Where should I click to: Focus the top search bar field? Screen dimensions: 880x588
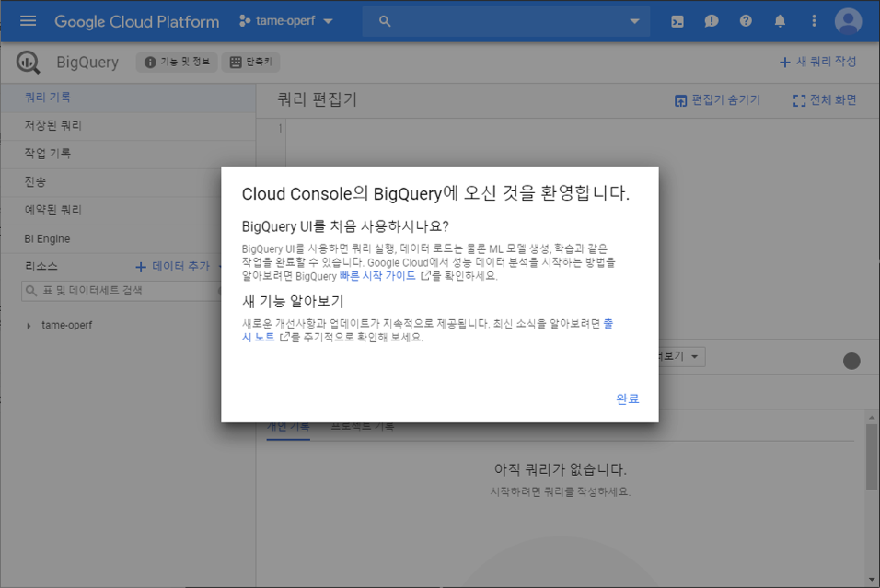click(x=505, y=21)
